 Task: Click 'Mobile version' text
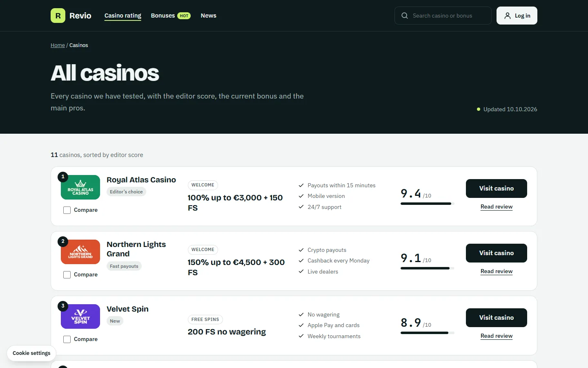point(326,196)
